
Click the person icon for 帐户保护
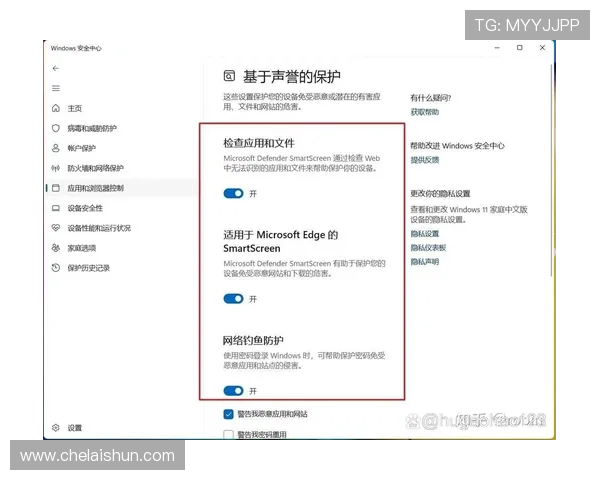coord(56,148)
